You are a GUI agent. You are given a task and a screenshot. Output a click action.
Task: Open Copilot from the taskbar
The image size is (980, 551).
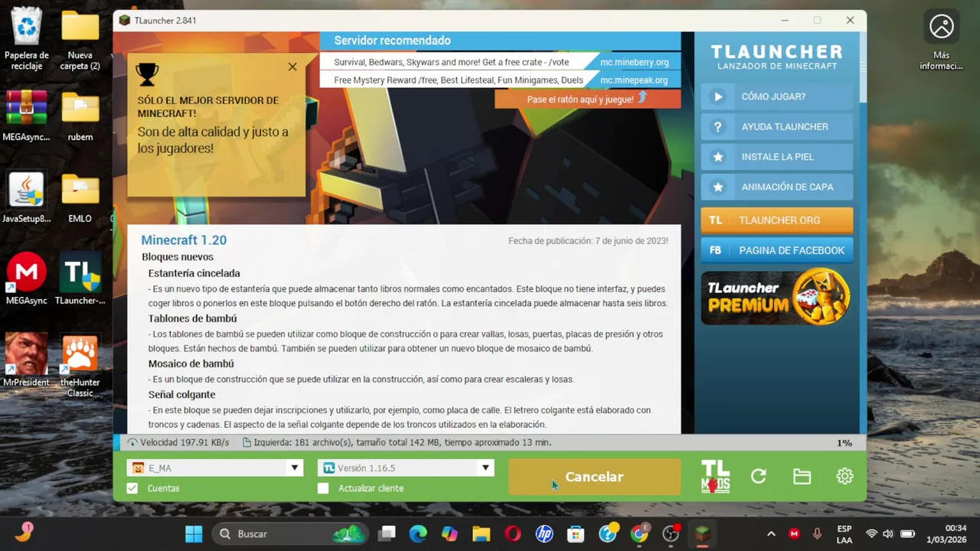[449, 534]
